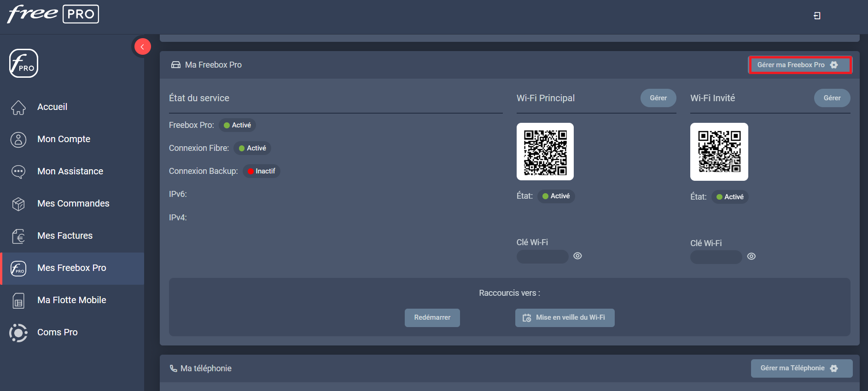Click the Wi-Fi Principal QR code

pyautogui.click(x=545, y=152)
